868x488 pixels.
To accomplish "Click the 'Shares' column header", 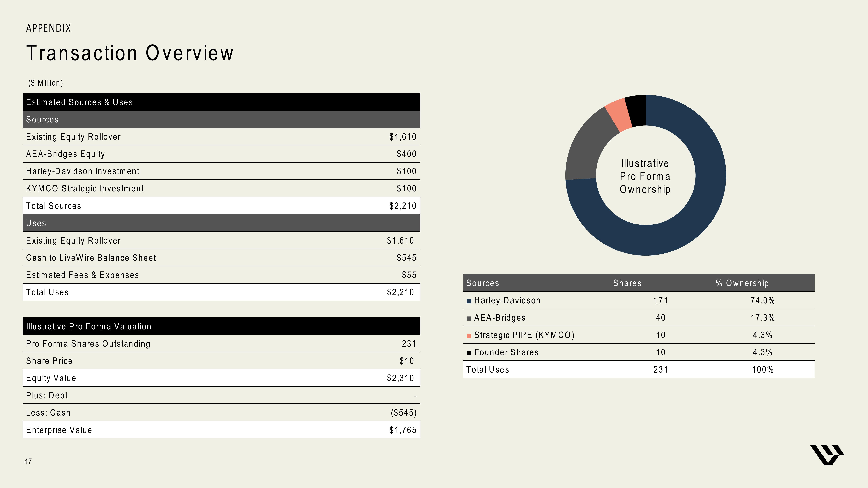I will [x=627, y=283].
